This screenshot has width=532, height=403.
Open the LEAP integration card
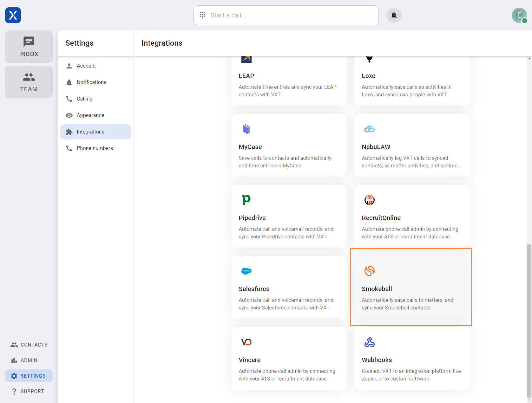click(289, 81)
